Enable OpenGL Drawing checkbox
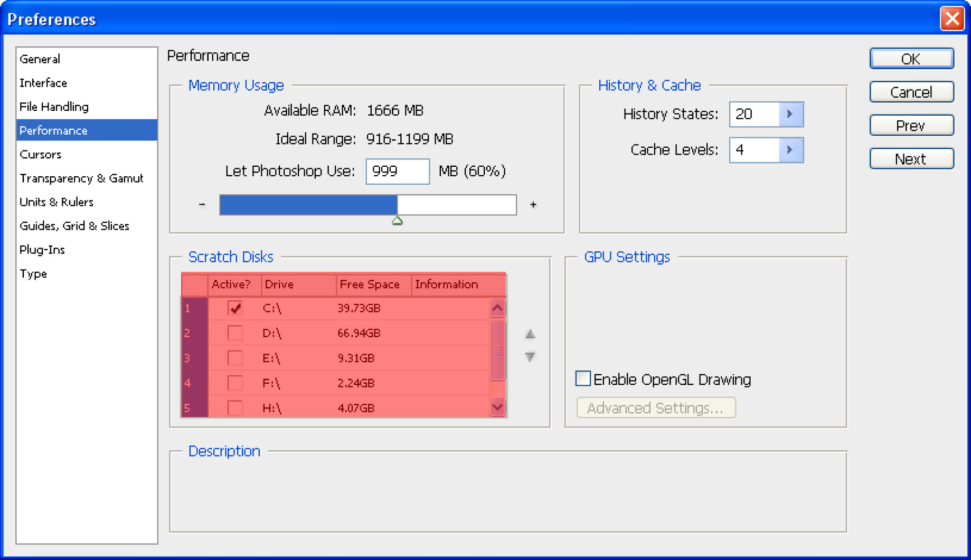Image resolution: width=971 pixels, height=560 pixels. (583, 378)
